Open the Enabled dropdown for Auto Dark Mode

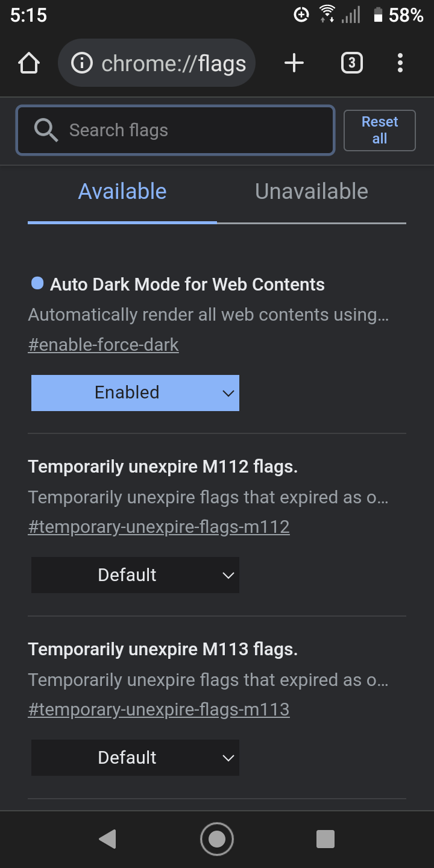[x=135, y=393]
